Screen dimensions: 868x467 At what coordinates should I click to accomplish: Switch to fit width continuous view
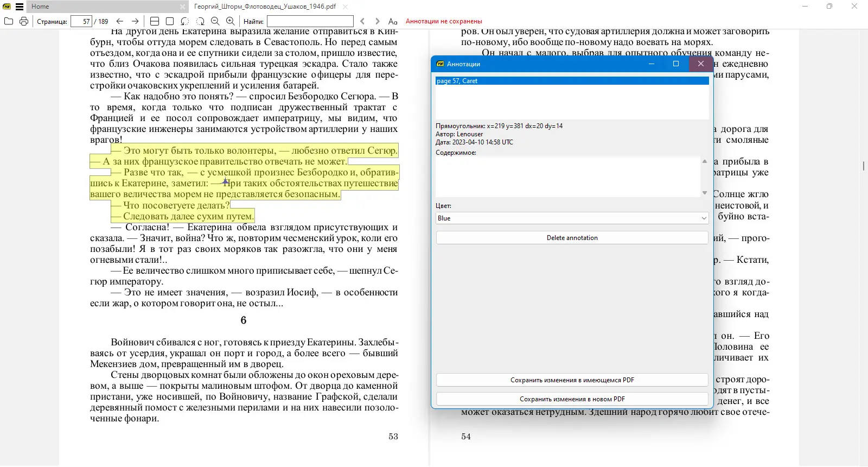pyautogui.click(x=155, y=21)
